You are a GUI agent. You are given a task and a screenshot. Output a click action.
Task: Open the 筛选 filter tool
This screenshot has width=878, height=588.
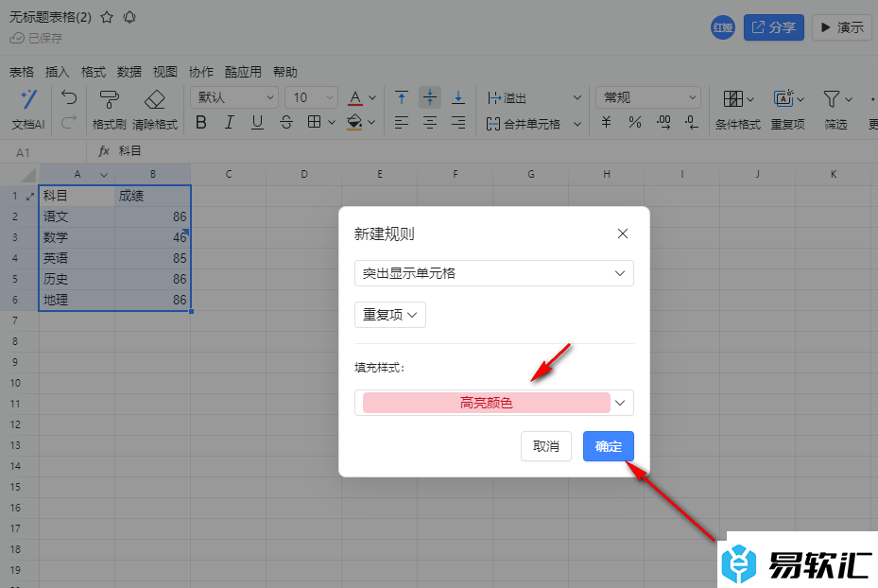(836, 110)
